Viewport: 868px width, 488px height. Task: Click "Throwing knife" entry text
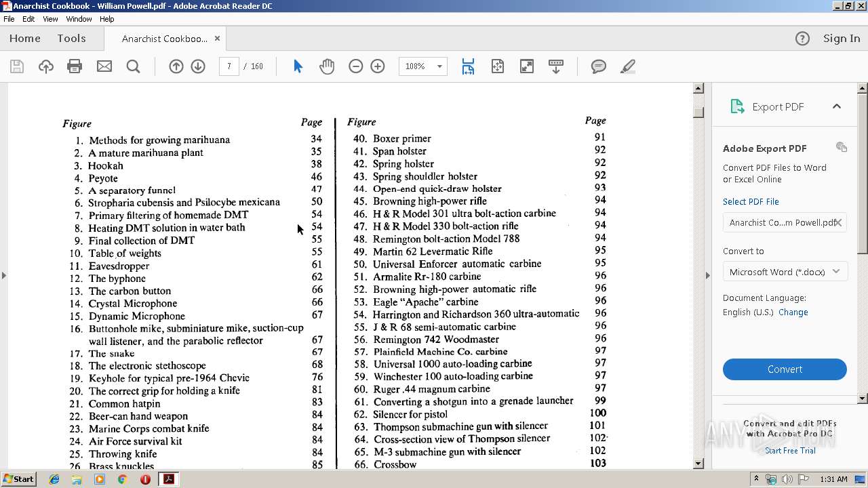tap(123, 454)
